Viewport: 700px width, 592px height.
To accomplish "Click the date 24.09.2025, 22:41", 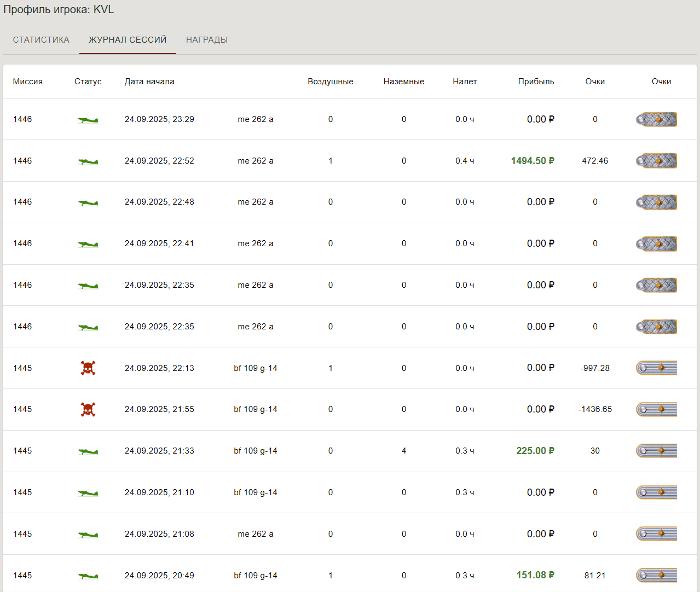I will coord(159,243).
